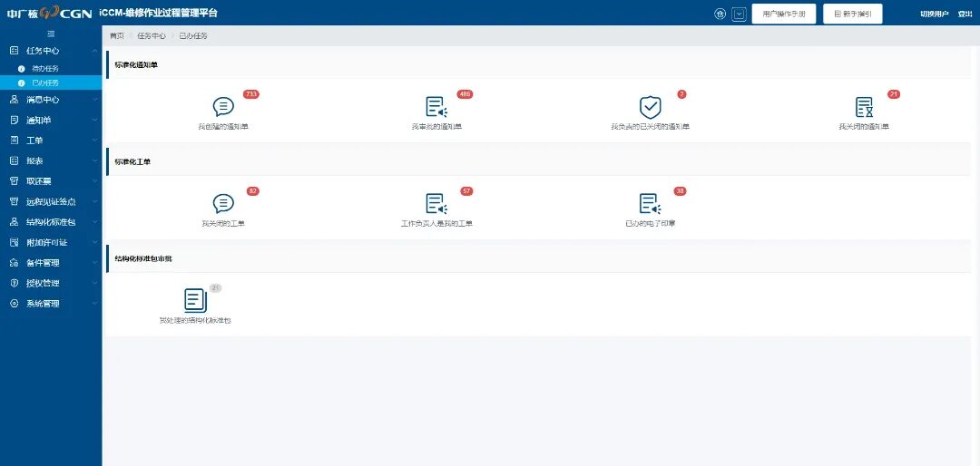Open 我创建的通知单 chat bubble icon
This screenshot has height=466, width=980.
223,107
